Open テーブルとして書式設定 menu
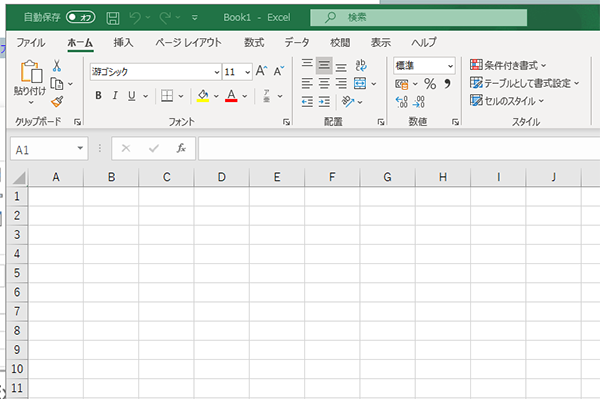 point(524,83)
